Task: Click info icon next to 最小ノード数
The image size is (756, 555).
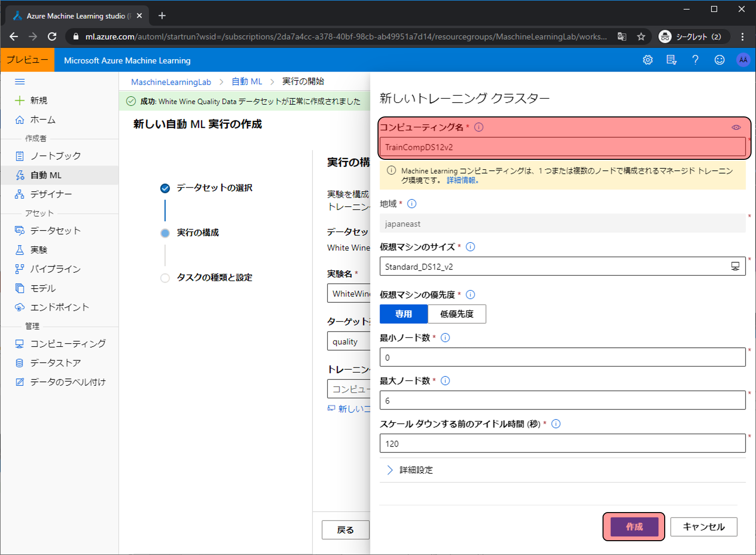Action: point(445,338)
